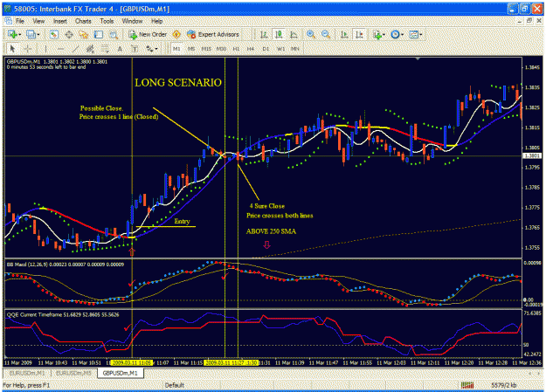
Task: Select the trendline drawing tool
Action: (75, 49)
